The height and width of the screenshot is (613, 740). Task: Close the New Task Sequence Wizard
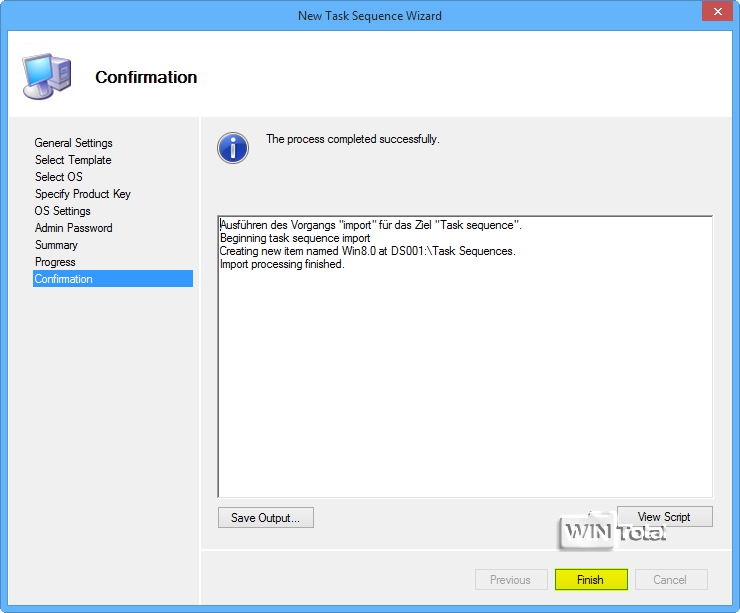click(717, 11)
